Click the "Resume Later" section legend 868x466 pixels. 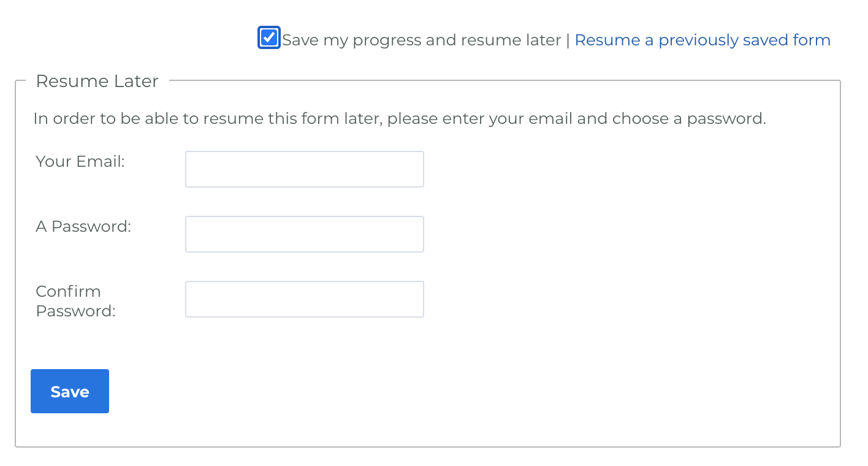coord(97,81)
